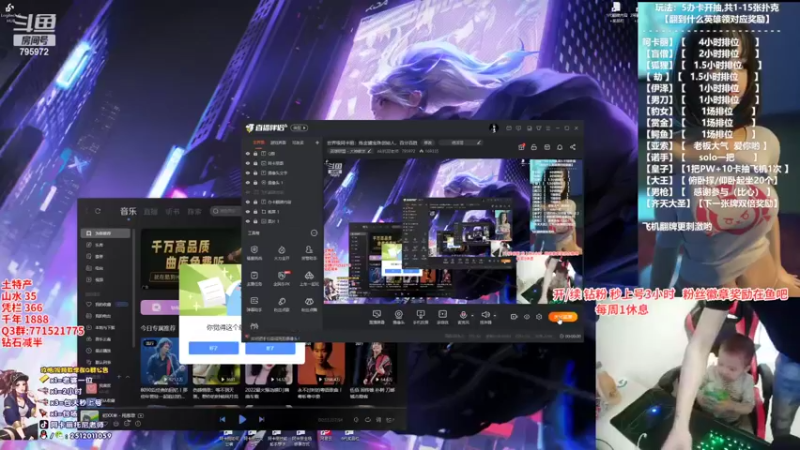Toggle the lock on the 图片 1 source
This screenshot has height=450, width=800.
point(256,221)
